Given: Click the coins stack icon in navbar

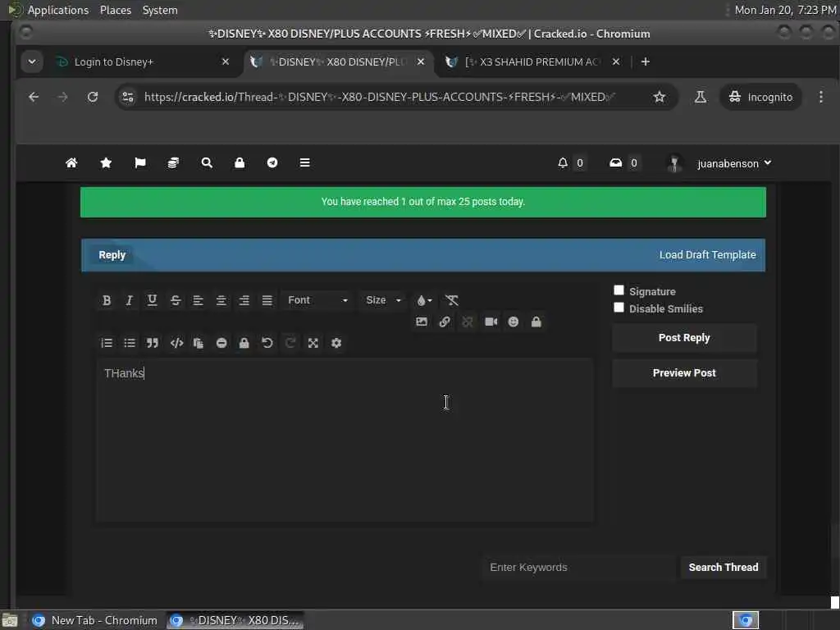Looking at the screenshot, I should tap(173, 163).
